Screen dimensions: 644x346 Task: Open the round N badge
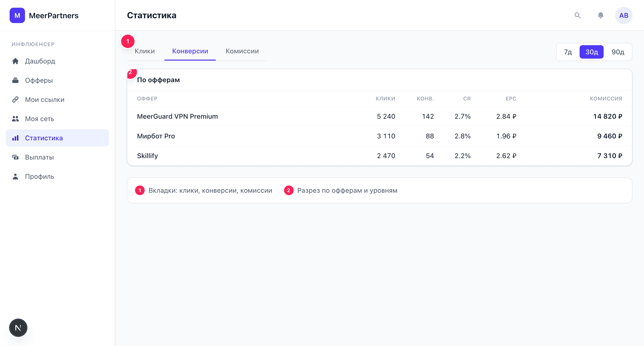18,327
